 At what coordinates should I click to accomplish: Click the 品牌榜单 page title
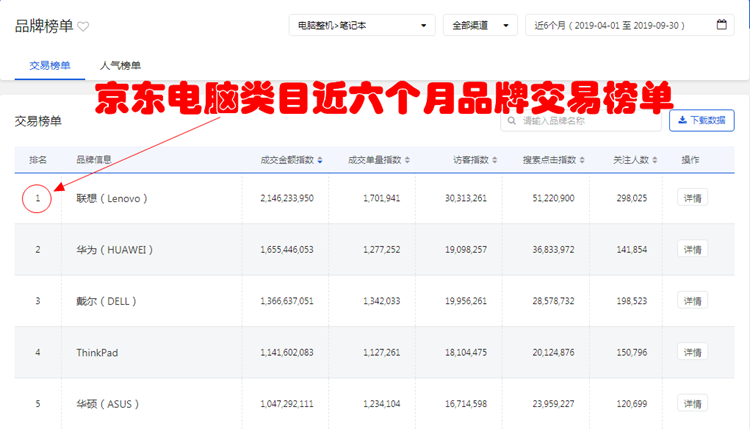(x=44, y=26)
